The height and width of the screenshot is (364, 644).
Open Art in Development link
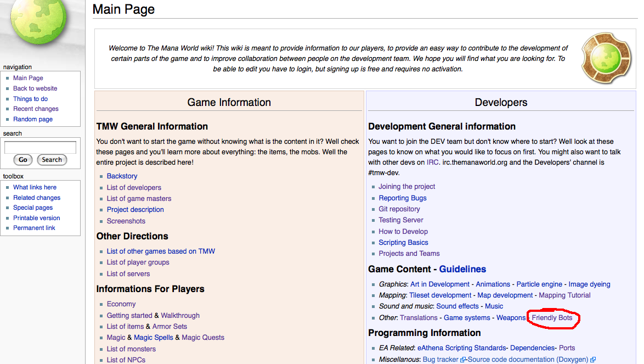click(x=440, y=284)
